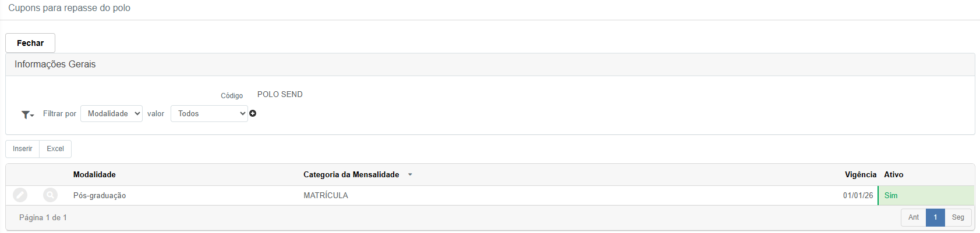This screenshot has width=980, height=233.
Task: Click the MATRÍCULA category cell
Action: tap(326, 195)
